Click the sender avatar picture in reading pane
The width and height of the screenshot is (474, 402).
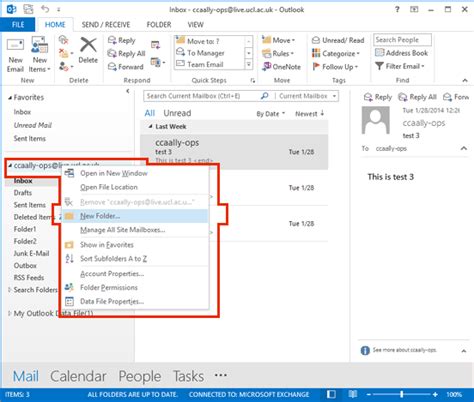tap(376, 120)
